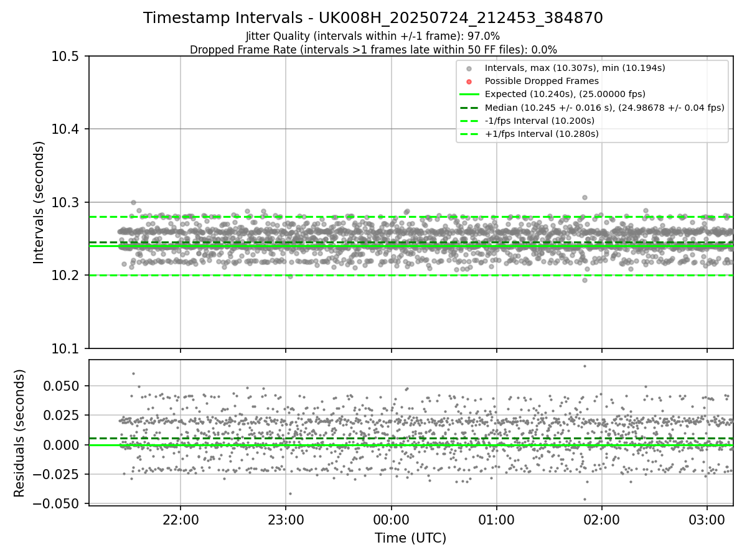Click the dark green dashed line sample beside 'Median' in the legend
Screen dimensions: 747x560
(x=469, y=108)
